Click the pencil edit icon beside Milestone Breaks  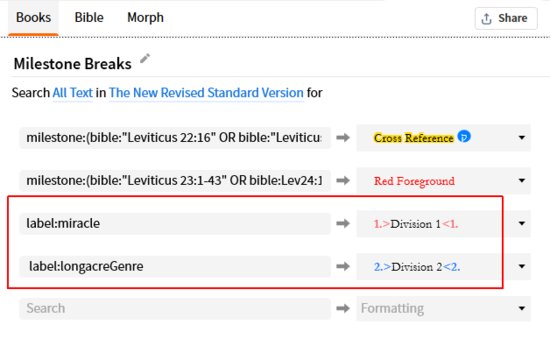point(145,59)
